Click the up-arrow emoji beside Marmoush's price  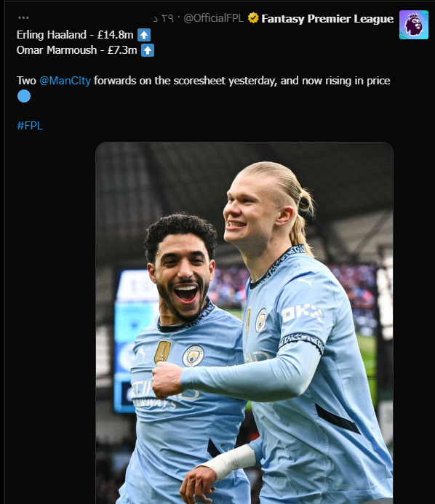click(x=148, y=50)
